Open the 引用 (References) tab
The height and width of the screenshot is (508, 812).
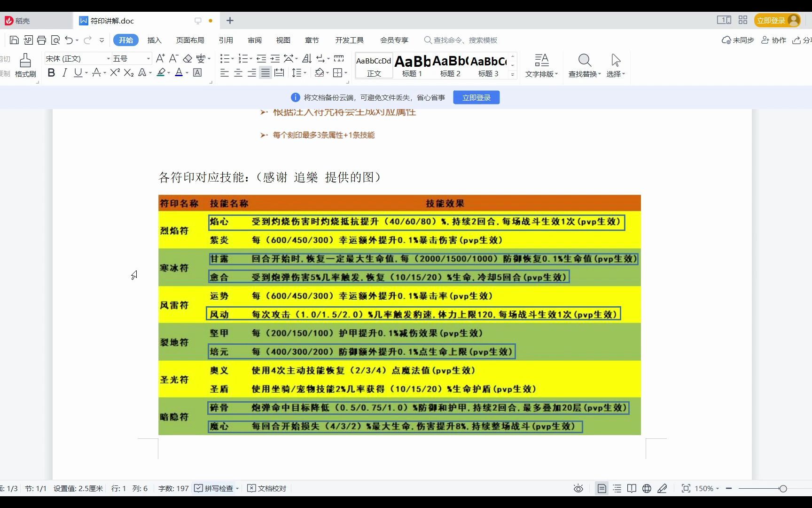[226, 40]
